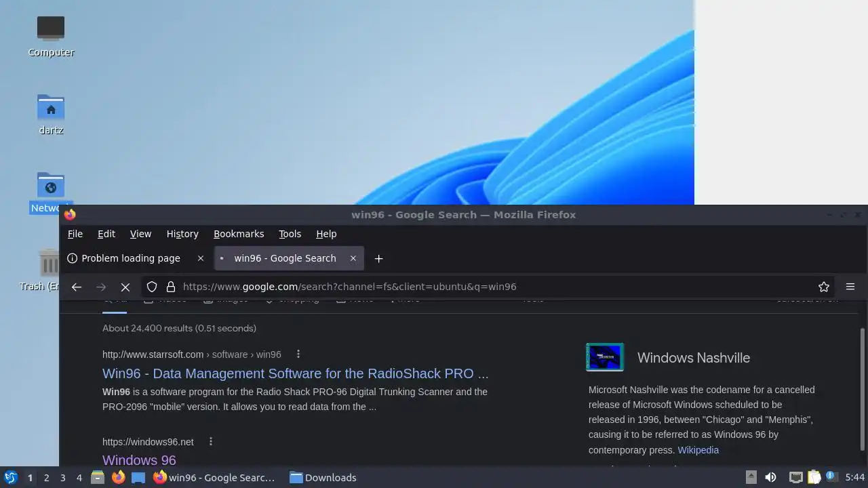868x488 pixels.
Task: Stop loading the page with the X button
Action: point(125,287)
